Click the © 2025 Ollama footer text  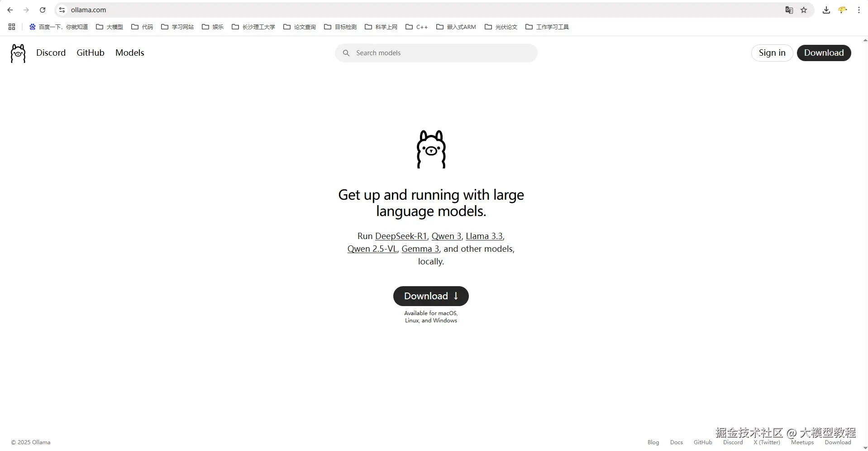click(x=31, y=442)
